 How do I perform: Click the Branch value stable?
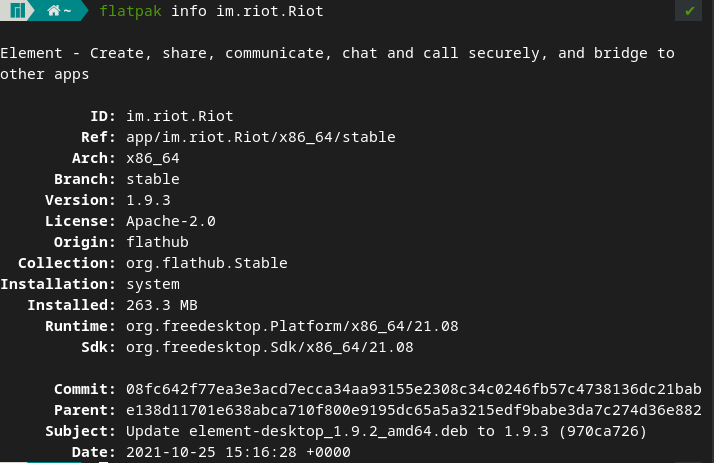153,179
